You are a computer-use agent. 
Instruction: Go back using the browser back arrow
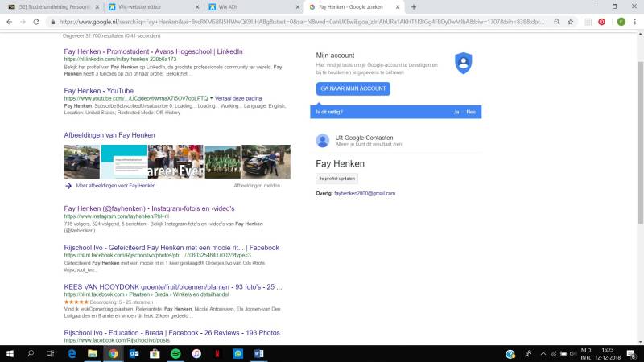click(10, 22)
